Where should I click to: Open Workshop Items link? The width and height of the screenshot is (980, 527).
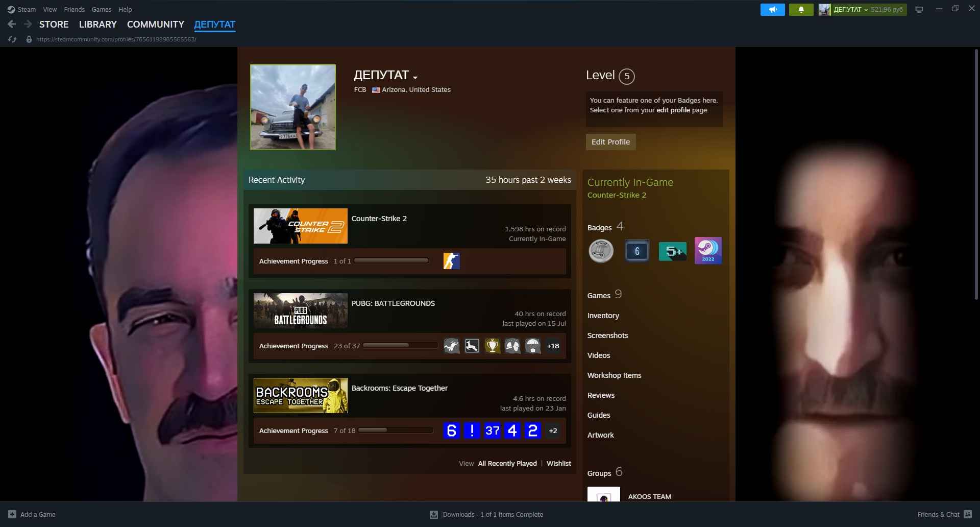point(615,375)
